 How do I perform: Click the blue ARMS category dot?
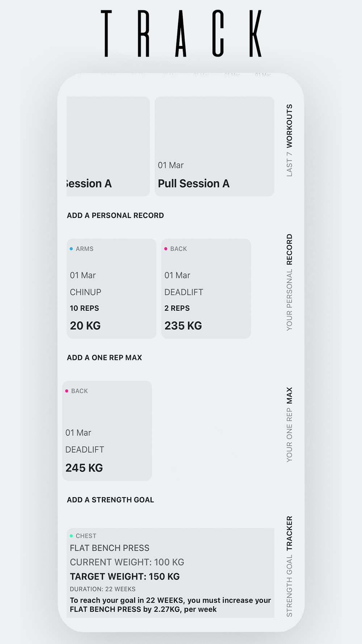pos(71,249)
